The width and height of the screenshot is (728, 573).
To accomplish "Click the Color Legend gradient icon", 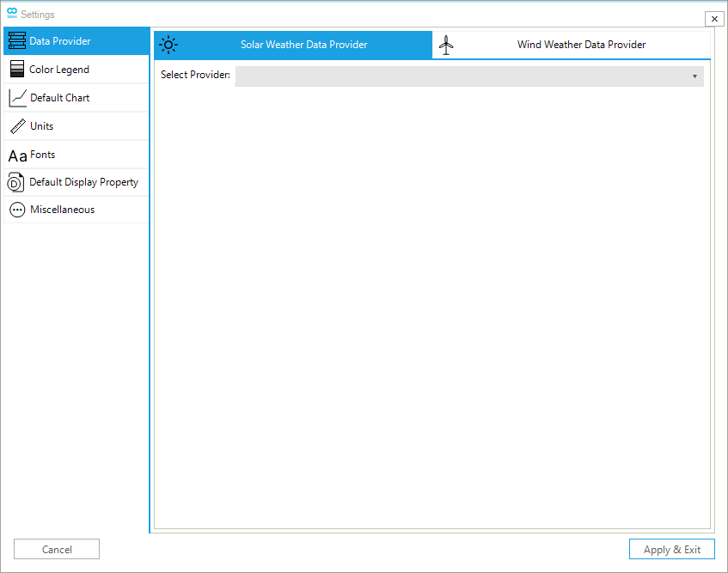I will click(x=16, y=70).
